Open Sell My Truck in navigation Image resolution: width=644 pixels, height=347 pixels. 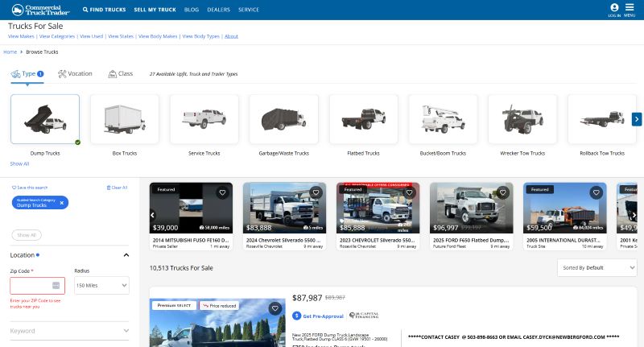point(155,10)
